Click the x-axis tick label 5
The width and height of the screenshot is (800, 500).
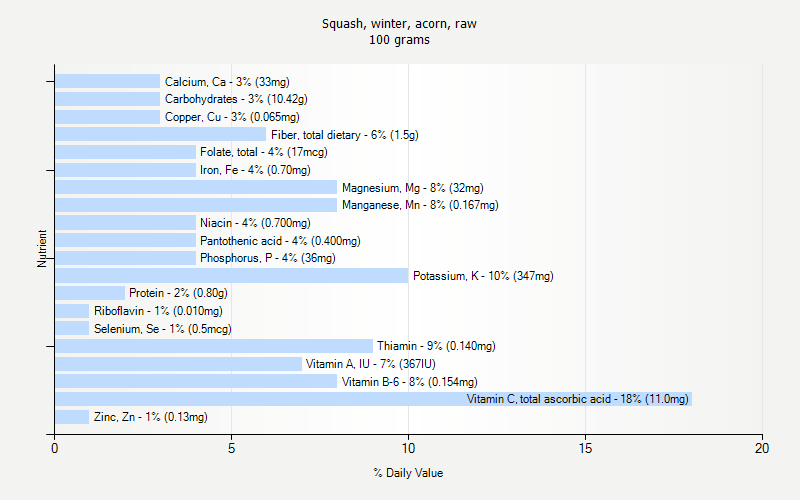232,448
